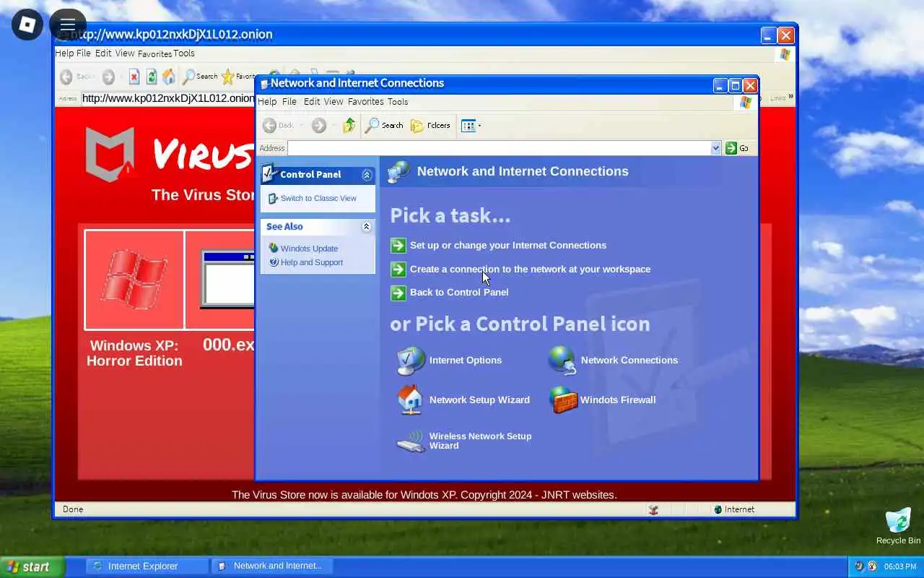The image size is (924, 578).
Task: Click the red status bar icon
Action: pyautogui.click(x=653, y=509)
